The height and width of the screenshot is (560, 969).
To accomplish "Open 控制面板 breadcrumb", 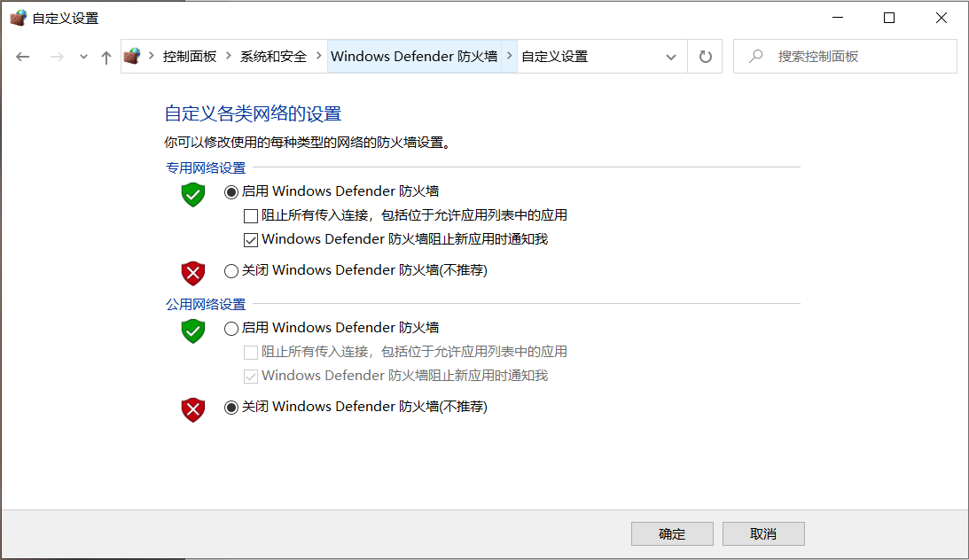I will click(x=190, y=57).
